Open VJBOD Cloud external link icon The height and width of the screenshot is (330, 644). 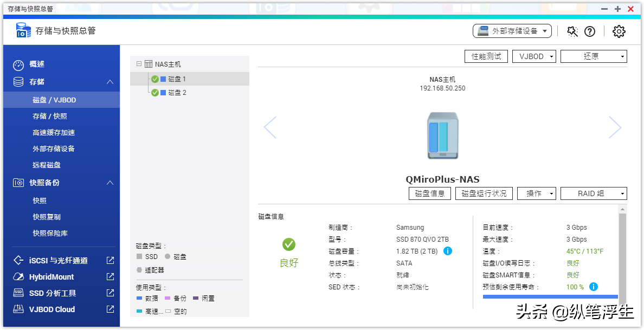[110, 309]
